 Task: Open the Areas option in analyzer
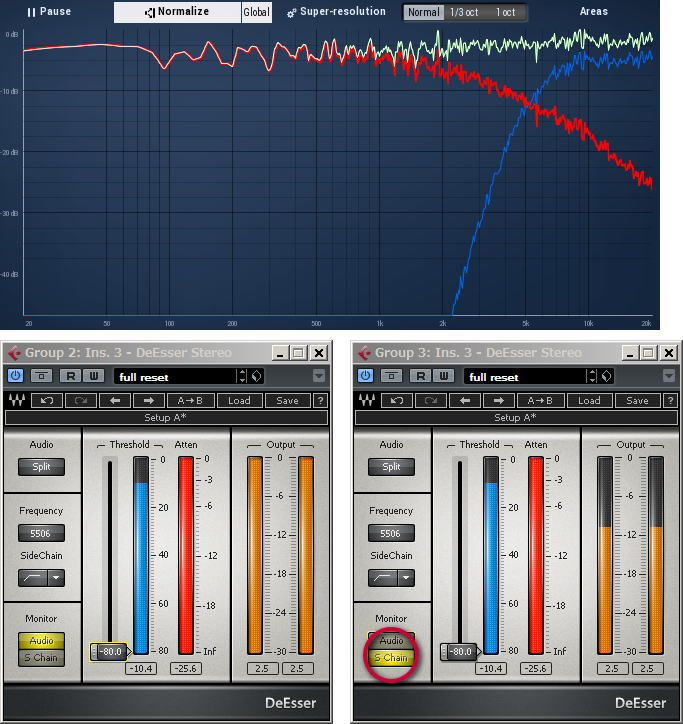(593, 12)
